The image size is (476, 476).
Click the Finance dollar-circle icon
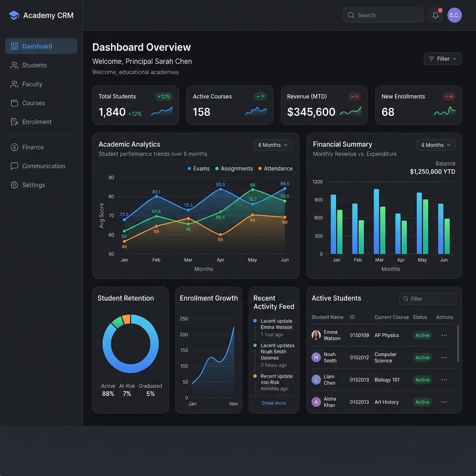pyautogui.click(x=14, y=147)
